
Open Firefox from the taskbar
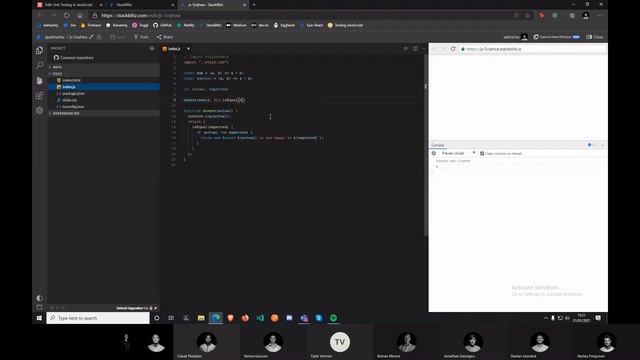pos(245,318)
